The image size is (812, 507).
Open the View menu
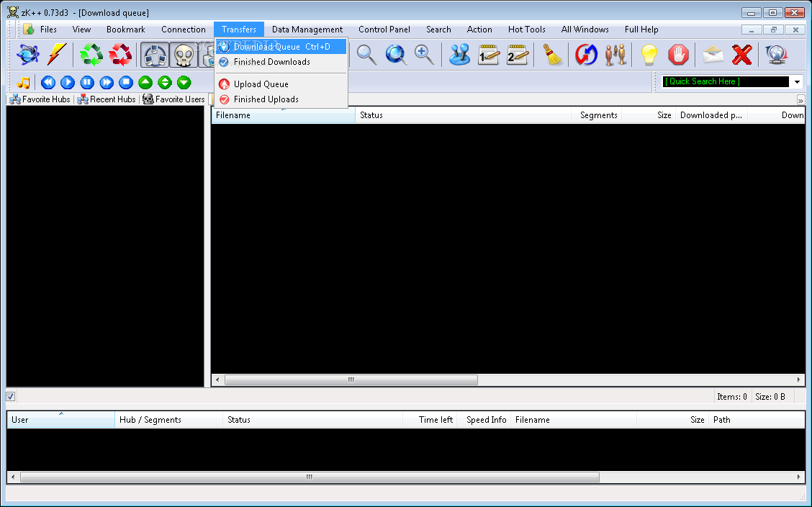(x=81, y=30)
